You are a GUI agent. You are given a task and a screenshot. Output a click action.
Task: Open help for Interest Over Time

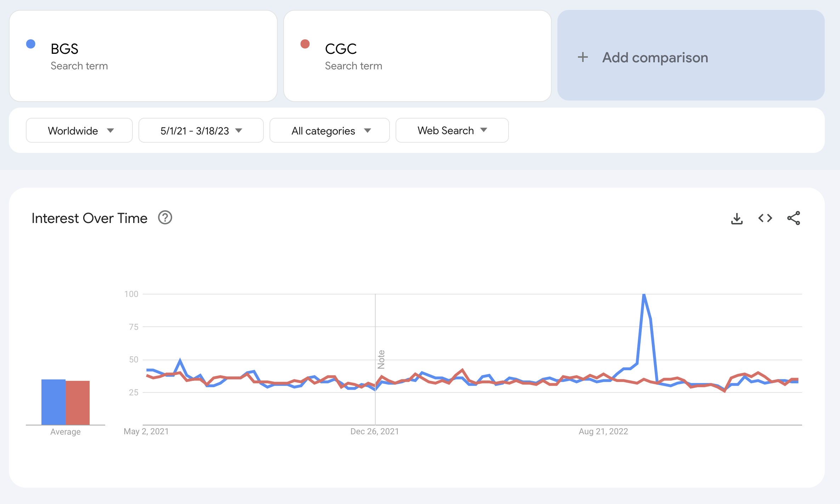click(x=165, y=218)
